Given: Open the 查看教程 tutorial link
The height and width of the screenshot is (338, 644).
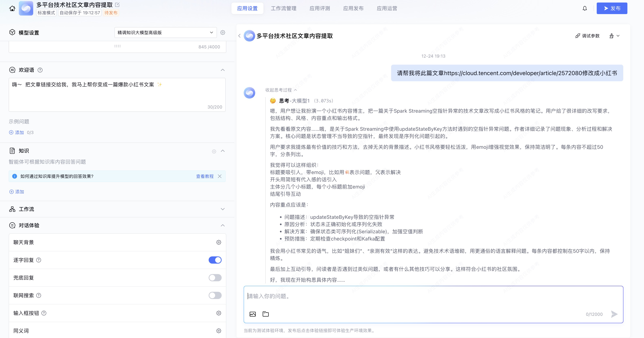Looking at the screenshot, I should tap(204, 176).
